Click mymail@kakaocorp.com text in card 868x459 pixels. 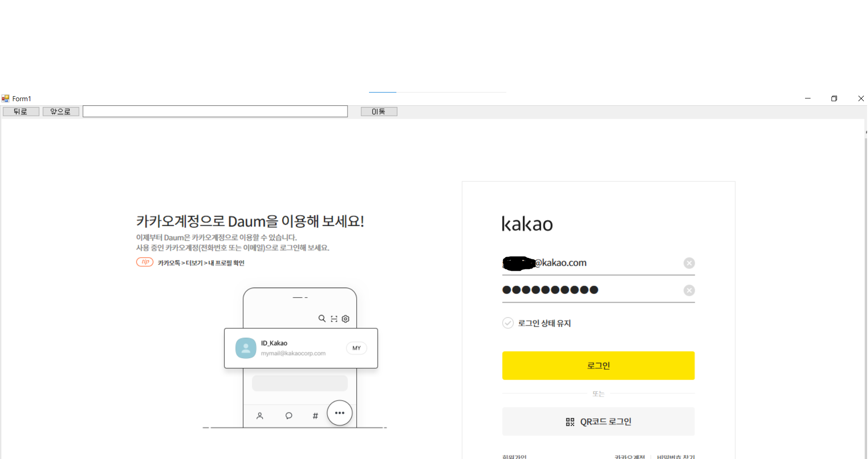pos(293,353)
